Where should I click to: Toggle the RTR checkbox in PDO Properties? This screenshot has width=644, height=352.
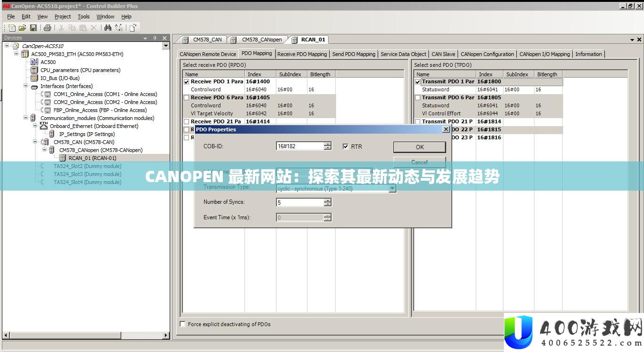[346, 146]
